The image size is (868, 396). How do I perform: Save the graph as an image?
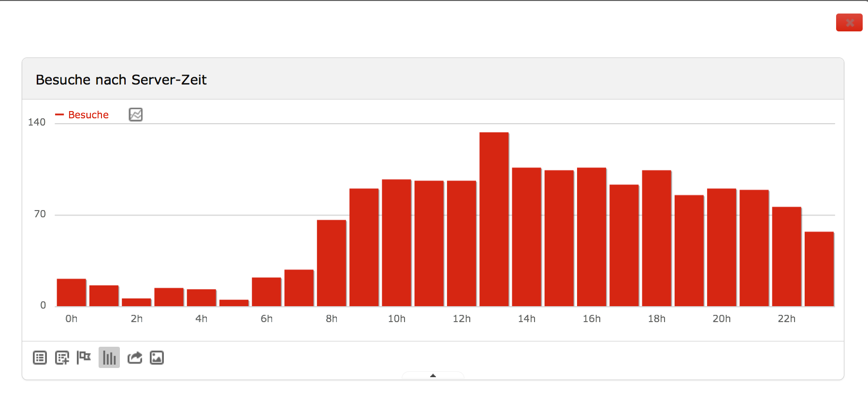(x=157, y=358)
